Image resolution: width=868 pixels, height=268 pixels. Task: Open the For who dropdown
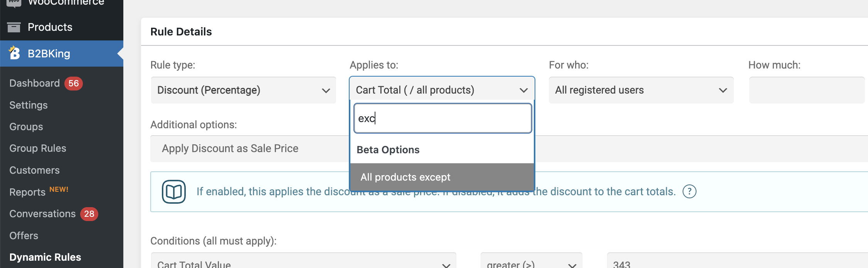641,90
